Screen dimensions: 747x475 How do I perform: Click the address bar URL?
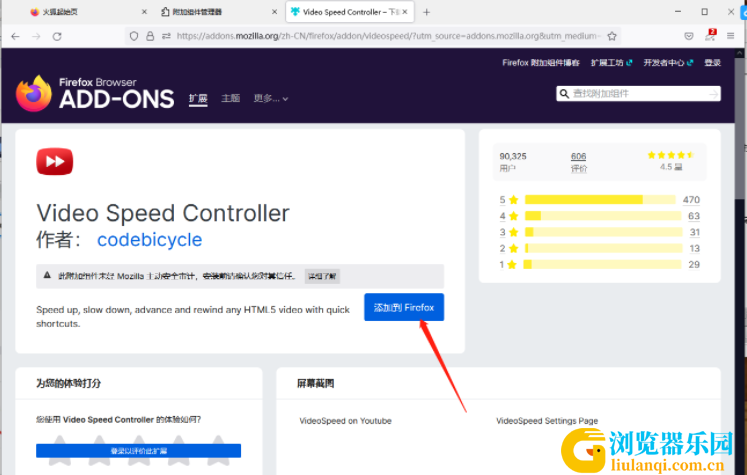coord(387,36)
